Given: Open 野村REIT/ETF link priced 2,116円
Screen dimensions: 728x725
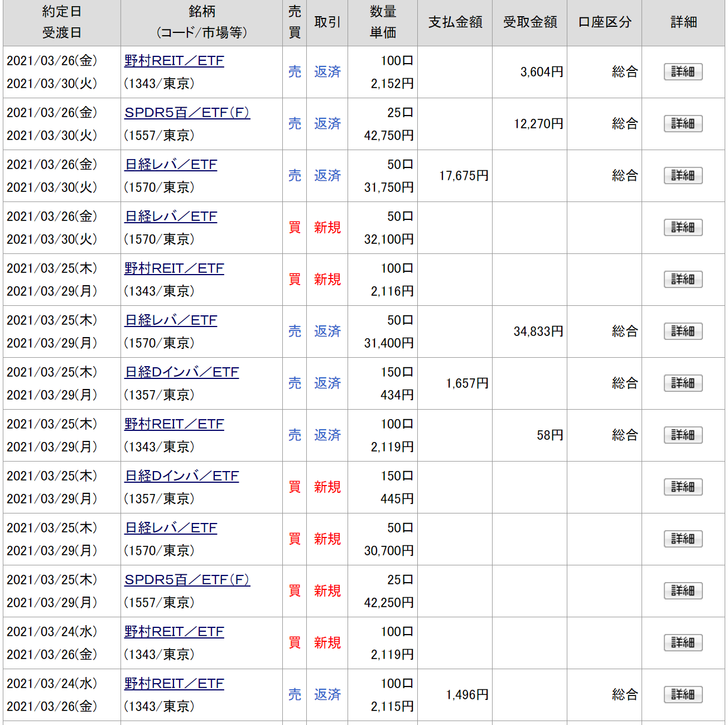Looking at the screenshot, I should point(174,268).
